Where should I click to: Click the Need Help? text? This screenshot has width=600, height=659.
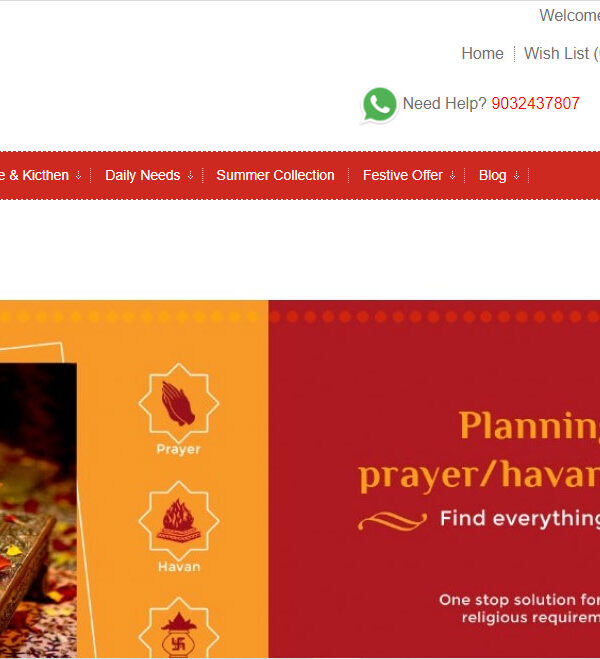pos(445,103)
